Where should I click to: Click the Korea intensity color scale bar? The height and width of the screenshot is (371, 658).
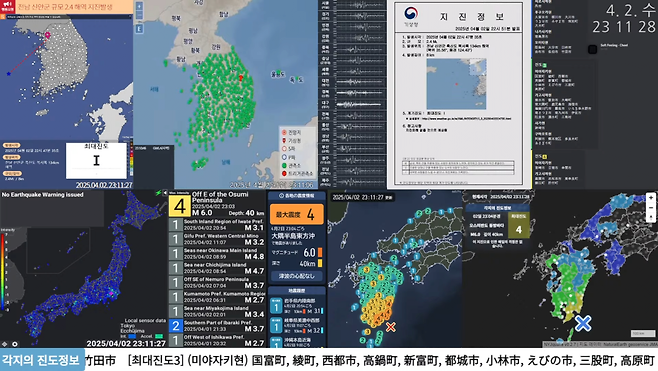coord(131,159)
